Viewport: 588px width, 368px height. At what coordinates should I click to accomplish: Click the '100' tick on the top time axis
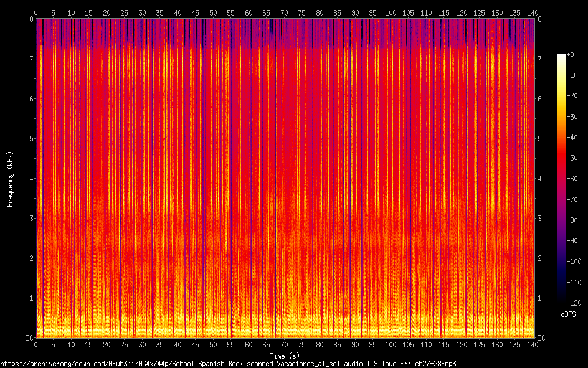click(x=391, y=12)
